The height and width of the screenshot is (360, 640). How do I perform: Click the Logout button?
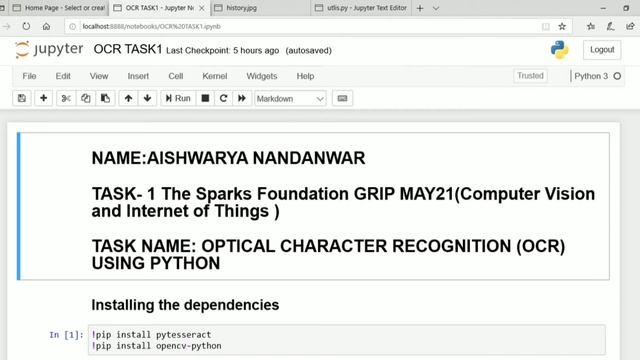602,50
